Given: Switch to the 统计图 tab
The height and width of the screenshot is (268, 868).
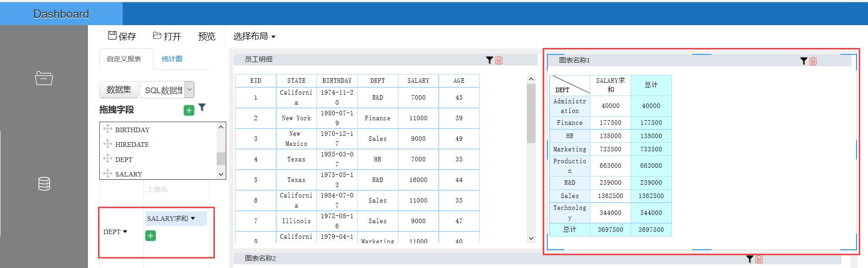Looking at the screenshot, I should point(172,59).
